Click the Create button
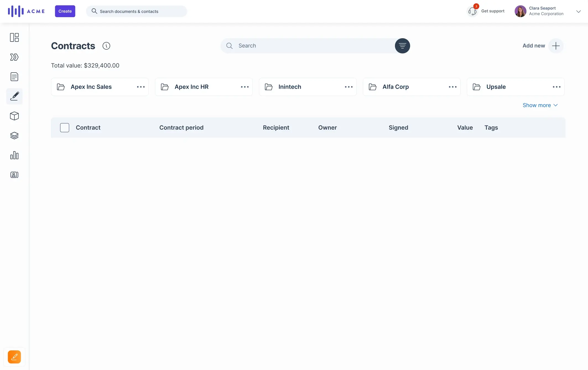 tap(65, 11)
